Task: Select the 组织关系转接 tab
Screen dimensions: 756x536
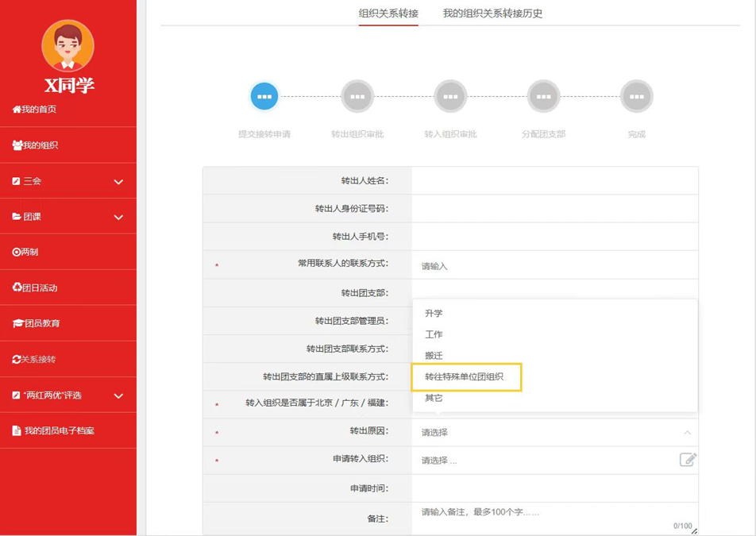Action: pos(388,13)
